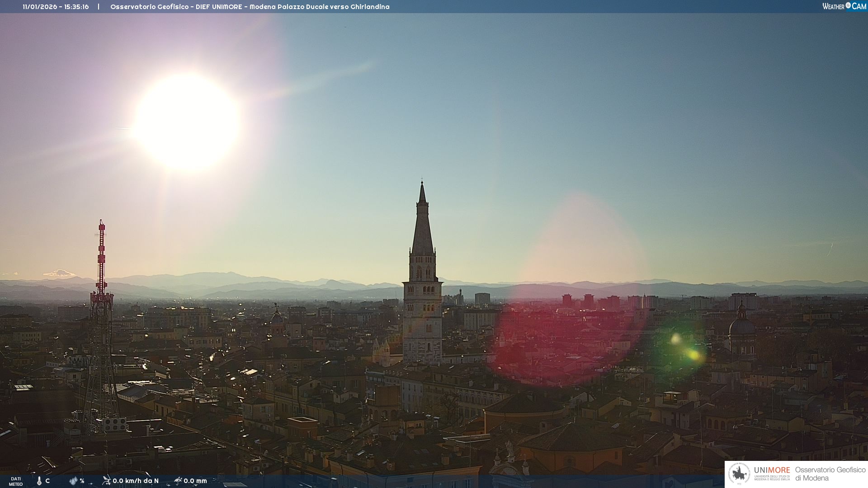Click the % humidity unit label
Viewport: 868px width, 488px height.
pos(82,481)
